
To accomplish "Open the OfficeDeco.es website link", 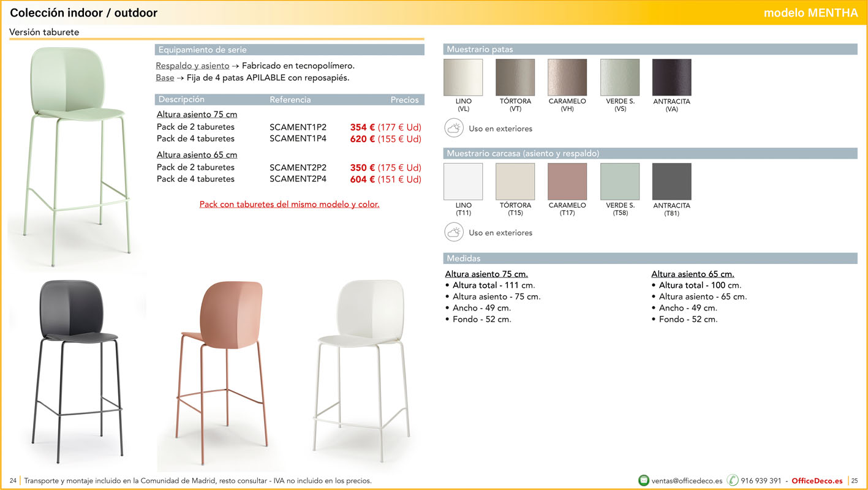I will coord(817,481).
